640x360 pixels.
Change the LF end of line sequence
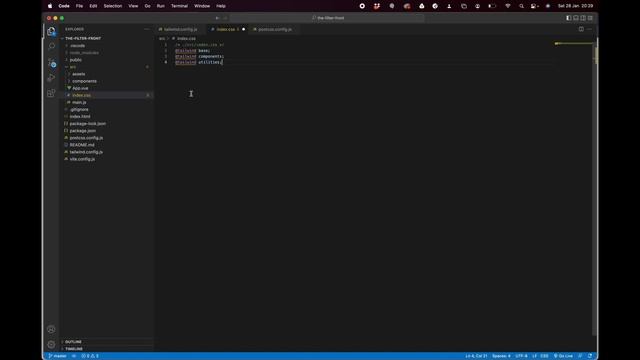[x=534, y=356]
